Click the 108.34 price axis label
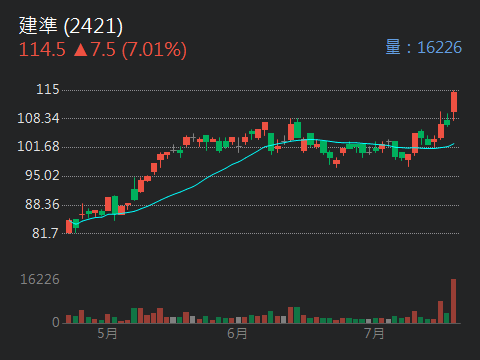The width and height of the screenshot is (480, 360). (x=38, y=118)
